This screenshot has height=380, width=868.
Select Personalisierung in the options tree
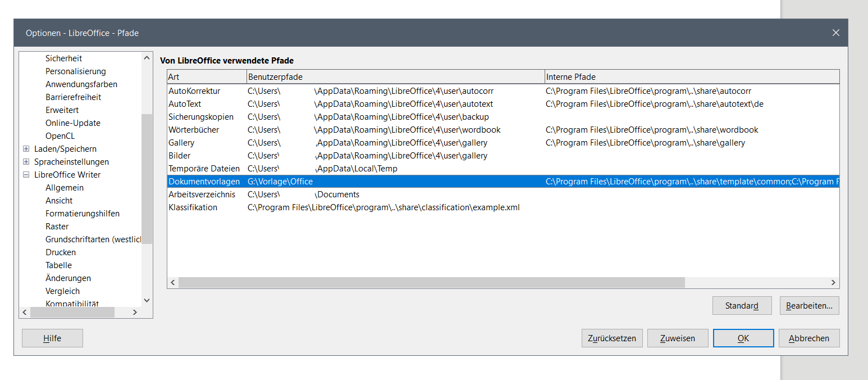pos(76,71)
